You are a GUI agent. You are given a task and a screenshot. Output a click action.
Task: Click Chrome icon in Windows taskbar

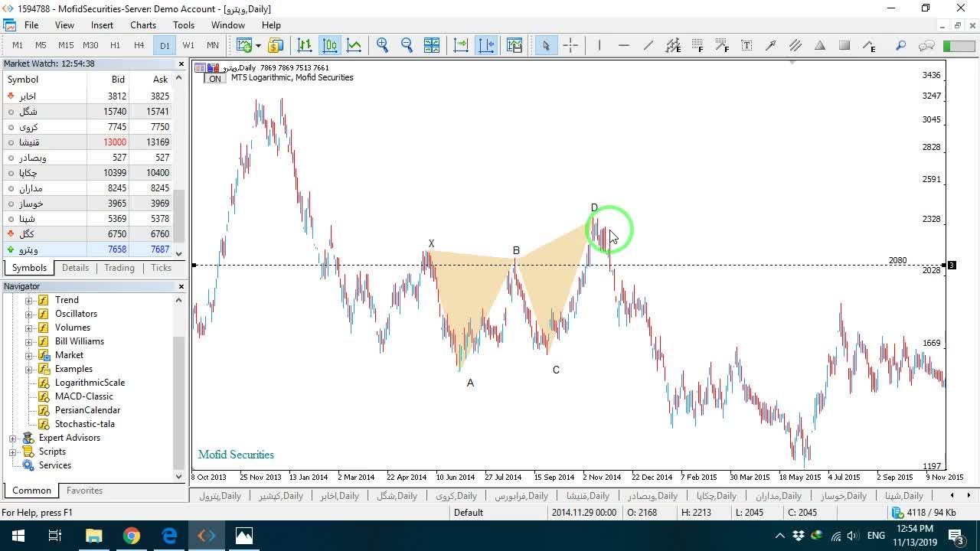pos(132,536)
